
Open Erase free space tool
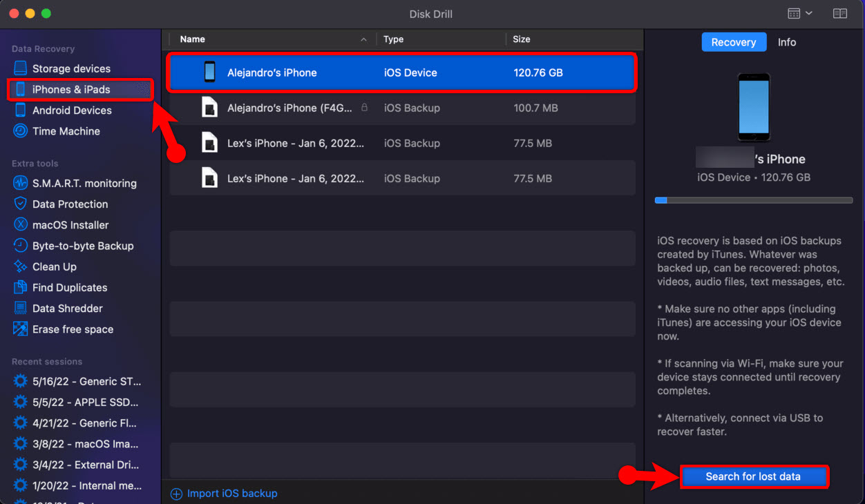tap(73, 329)
